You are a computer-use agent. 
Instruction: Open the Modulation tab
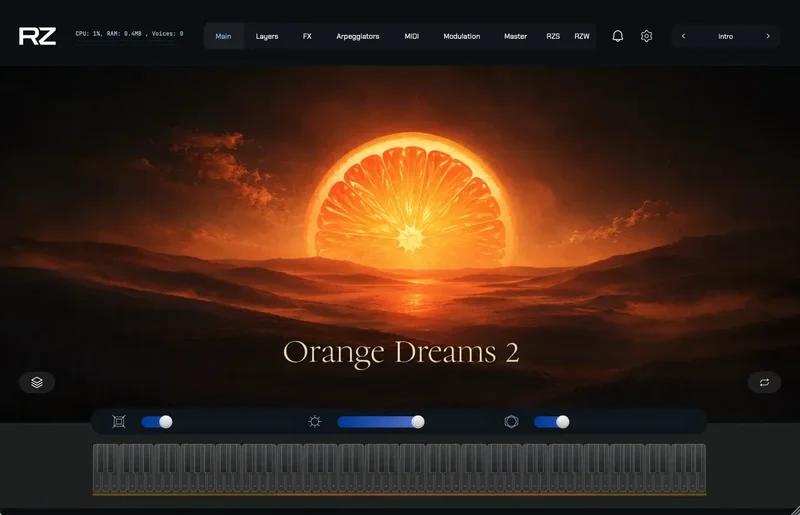click(462, 36)
